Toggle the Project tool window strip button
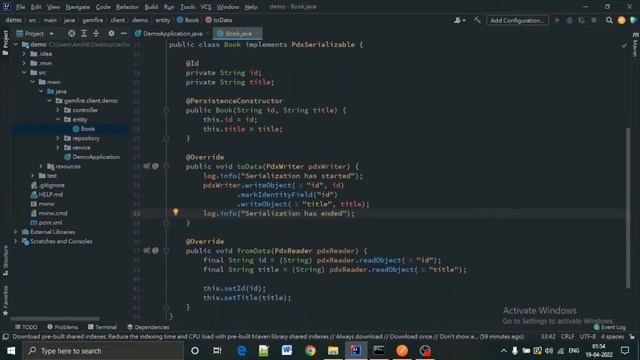The width and height of the screenshot is (640, 360). (x=5, y=43)
